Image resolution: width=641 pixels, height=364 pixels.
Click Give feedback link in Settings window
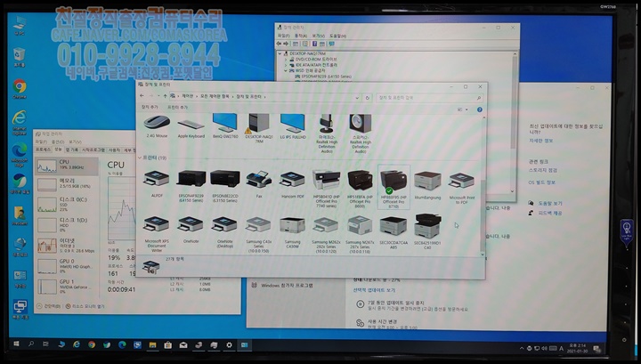(x=550, y=213)
